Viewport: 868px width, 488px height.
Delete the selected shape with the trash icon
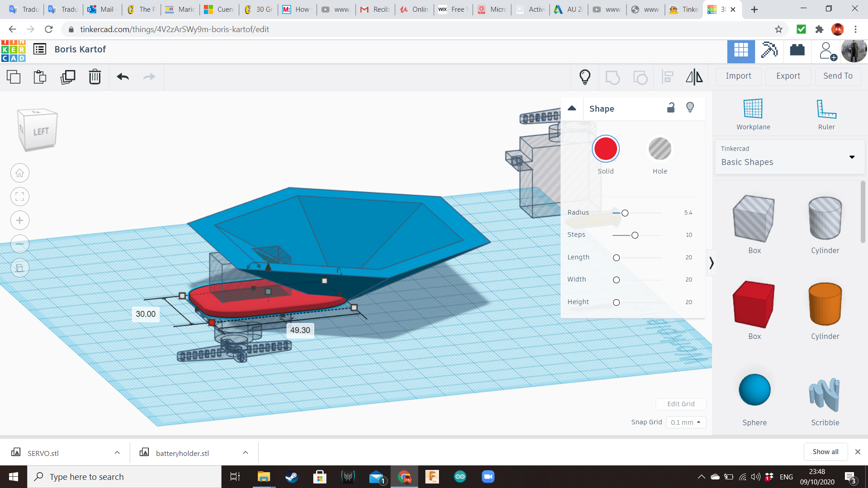(95, 77)
